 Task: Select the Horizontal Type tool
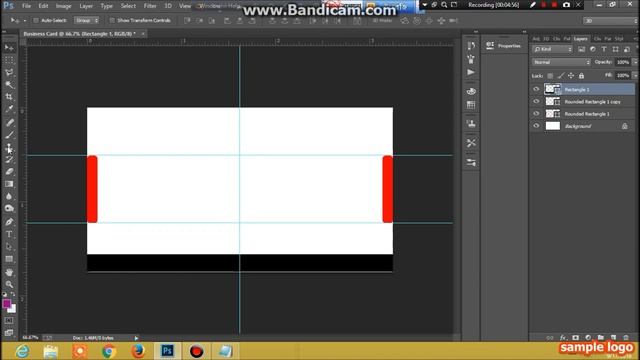point(9,234)
